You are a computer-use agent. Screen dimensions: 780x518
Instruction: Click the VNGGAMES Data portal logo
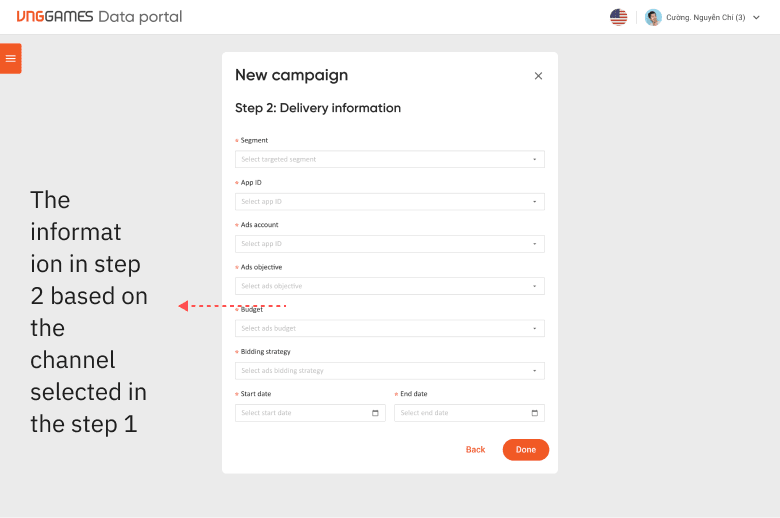pos(99,17)
